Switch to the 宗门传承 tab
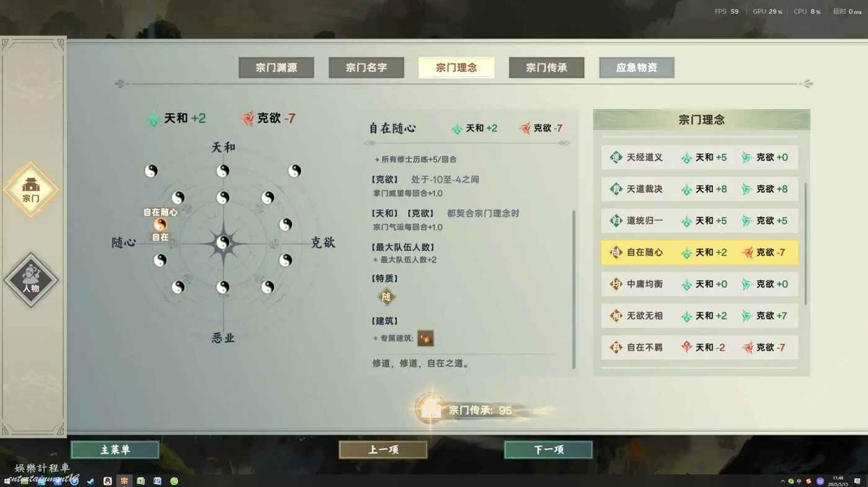The width and height of the screenshot is (868, 487). pyautogui.click(x=546, y=68)
